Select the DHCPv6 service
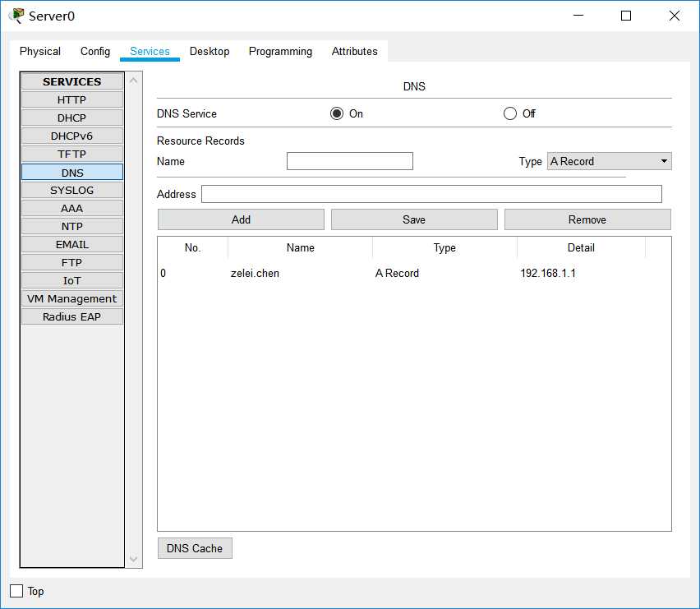 point(71,136)
